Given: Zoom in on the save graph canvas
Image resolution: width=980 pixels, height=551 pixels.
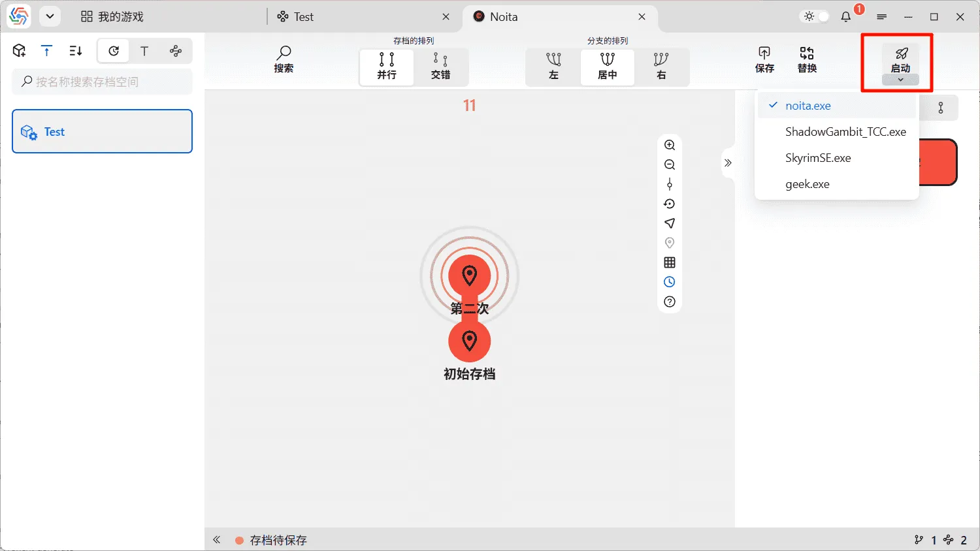Looking at the screenshot, I should point(670,145).
